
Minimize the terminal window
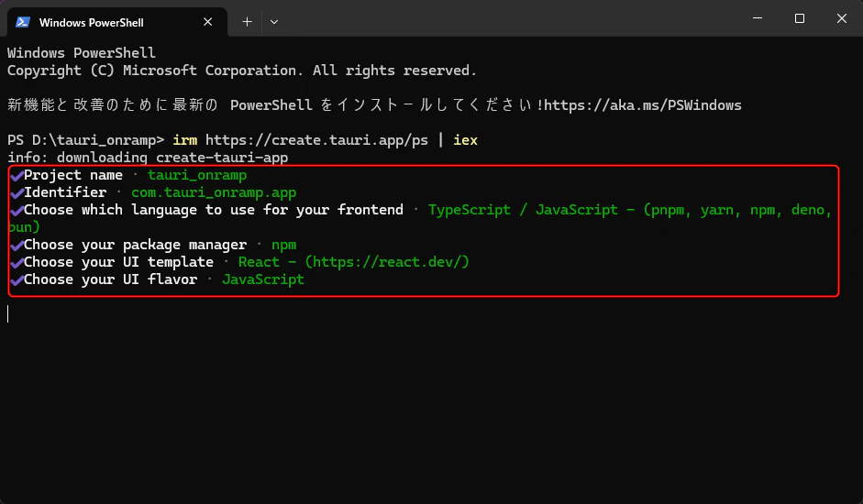pos(758,18)
